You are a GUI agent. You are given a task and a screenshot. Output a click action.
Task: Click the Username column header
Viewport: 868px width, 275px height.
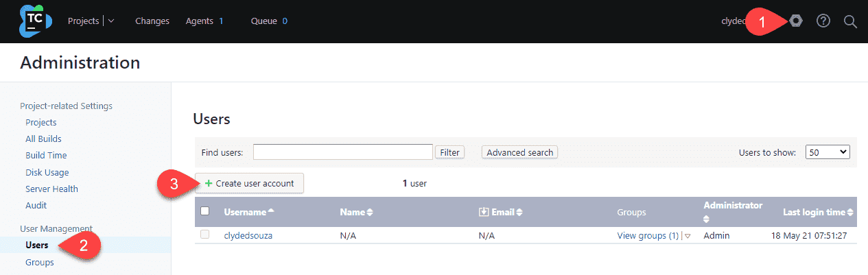click(245, 212)
